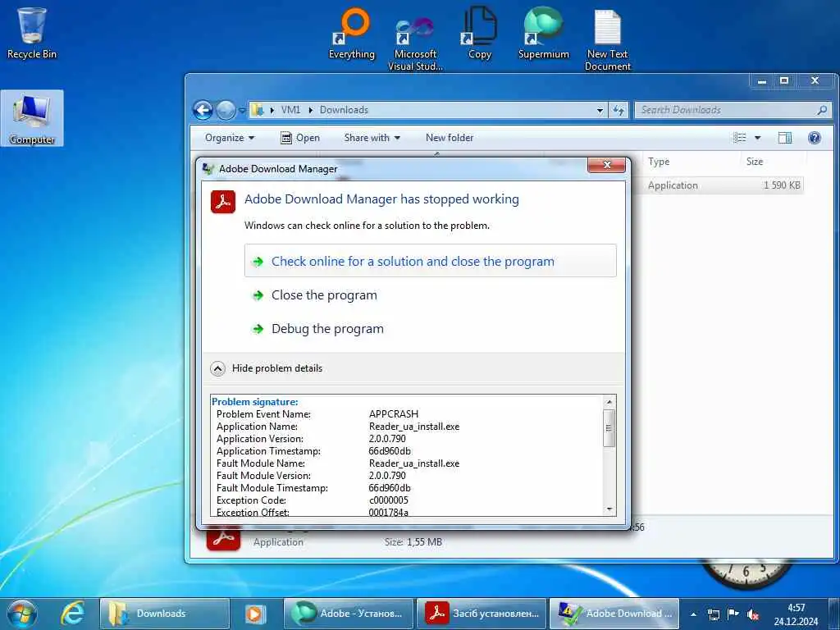The image size is (840, 630).
Task: Click VM1 in the address breadcrumb
Action: (290, 110)
